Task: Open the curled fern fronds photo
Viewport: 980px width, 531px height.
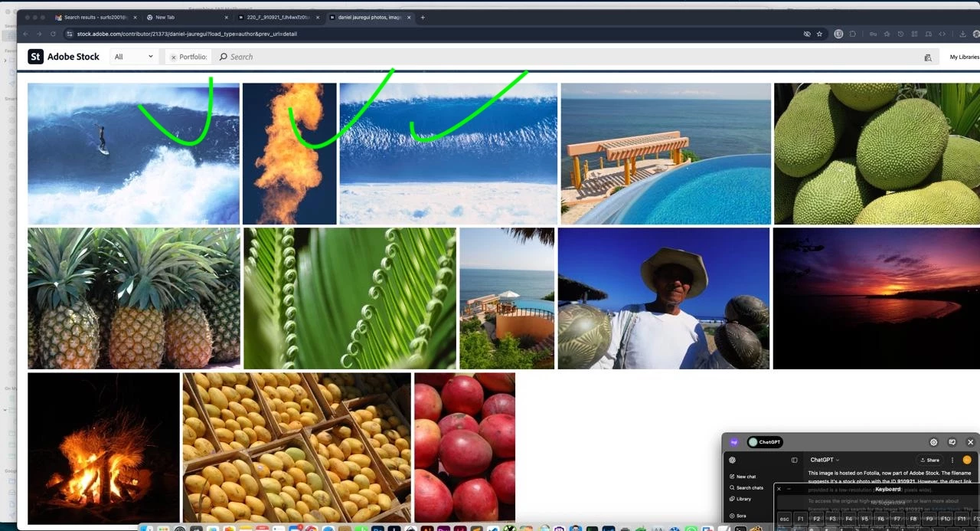Action: pos(350,298)
